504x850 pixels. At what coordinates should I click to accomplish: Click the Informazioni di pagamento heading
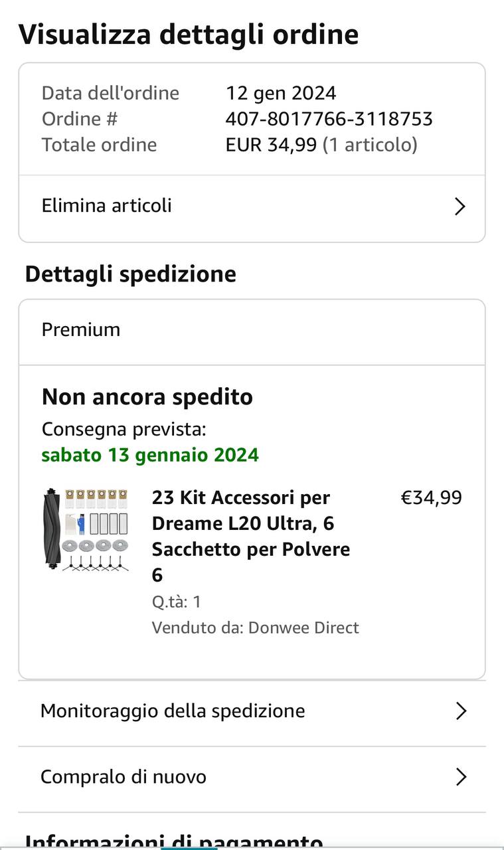[x=174, y=841]
